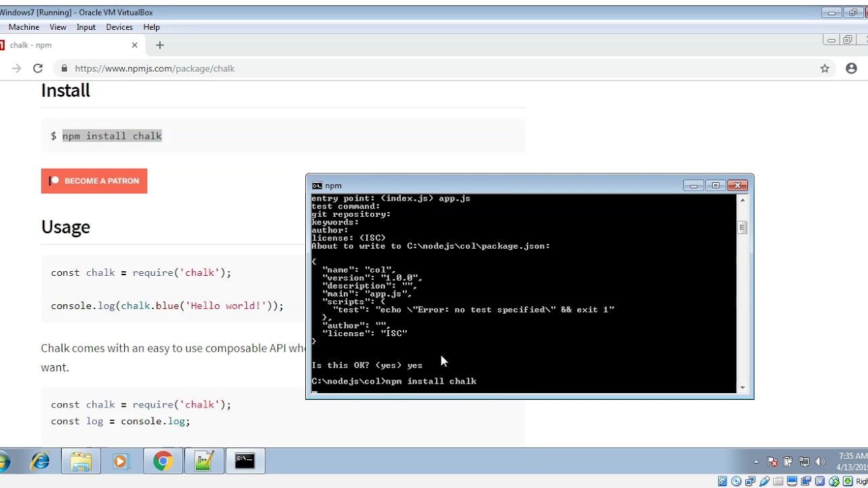Bookmark this page with the star icon
The image size is (868, 488).
(x=825, y=68)
